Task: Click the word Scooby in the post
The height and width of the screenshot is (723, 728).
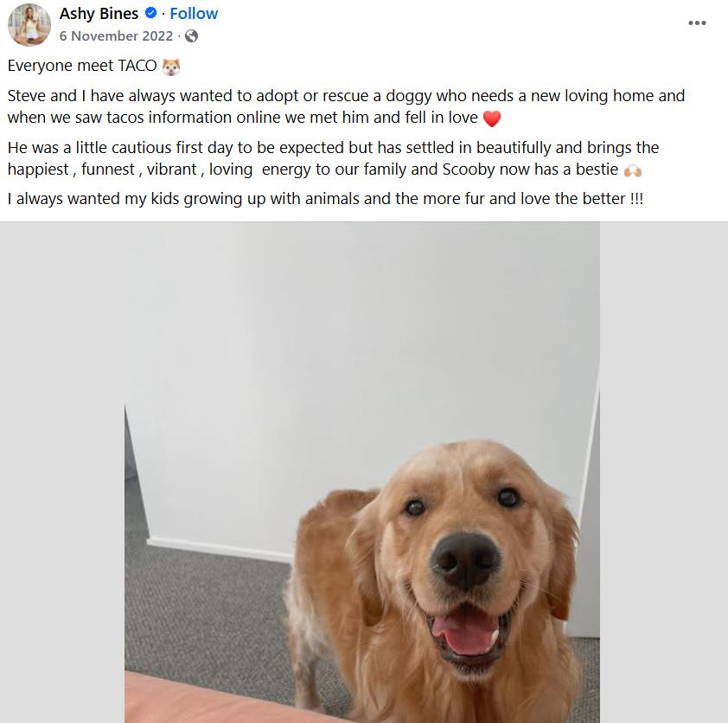Action: pos(469,170)
